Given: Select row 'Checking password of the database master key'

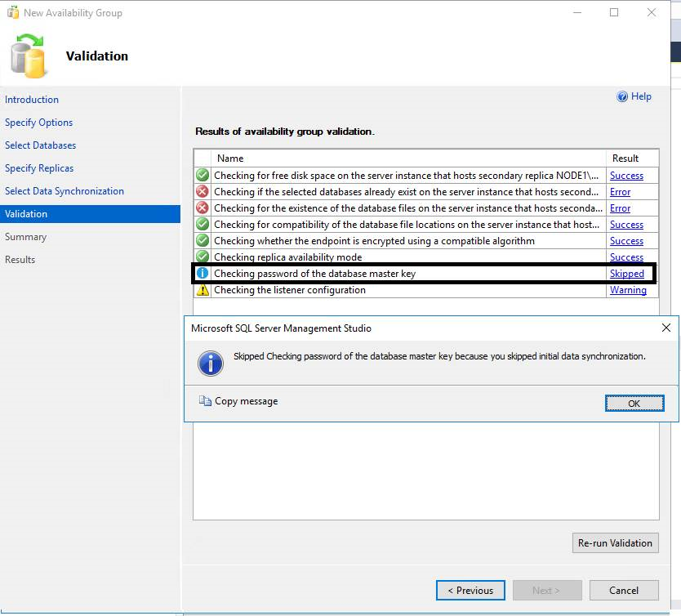Looking at the screenshot, I should tap(425, 274).
